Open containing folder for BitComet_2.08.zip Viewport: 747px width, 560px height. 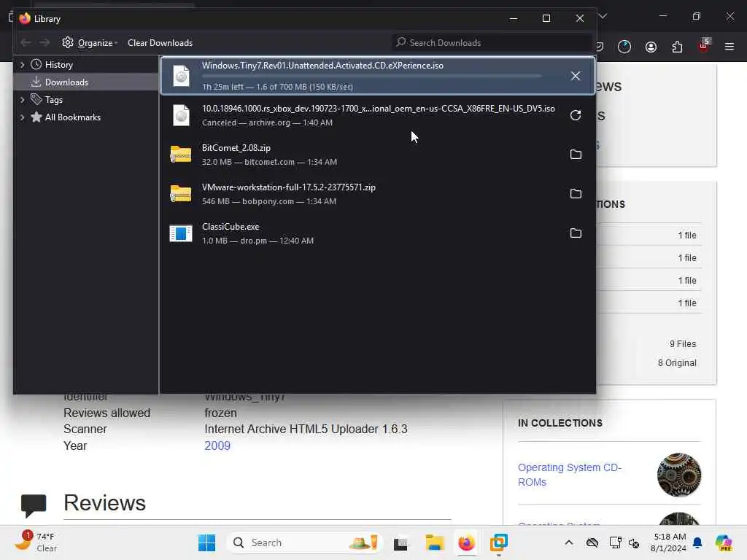coord(576,155)
